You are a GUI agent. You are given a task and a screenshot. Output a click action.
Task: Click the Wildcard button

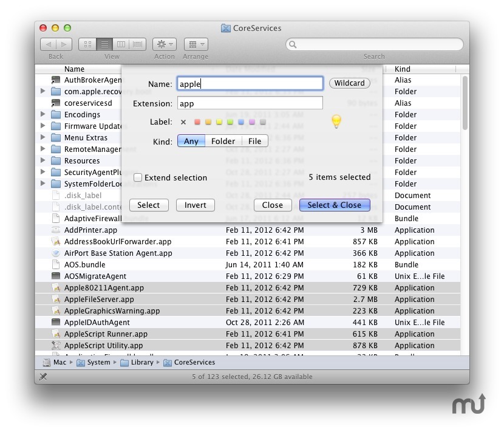click(x=350, y=83)
